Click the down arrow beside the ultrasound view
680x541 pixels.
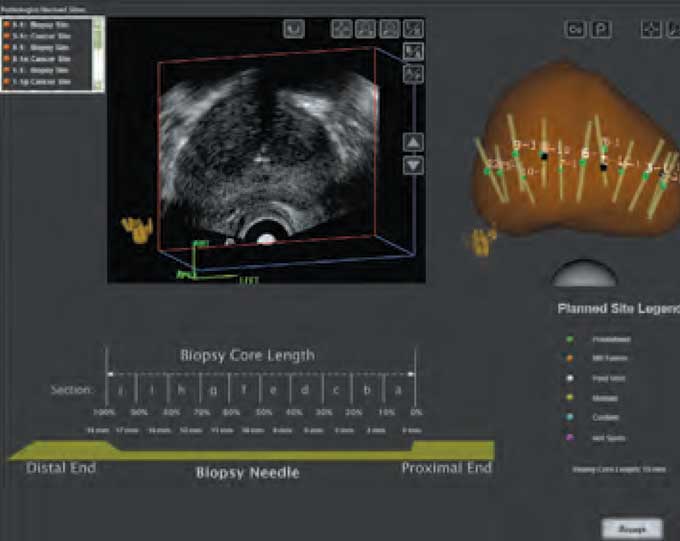(413, 165)
